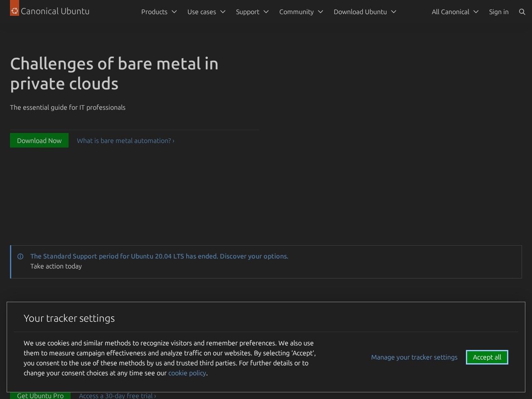
Task: Open 'What is bare metal automation?' link
Action: [126, 140]
